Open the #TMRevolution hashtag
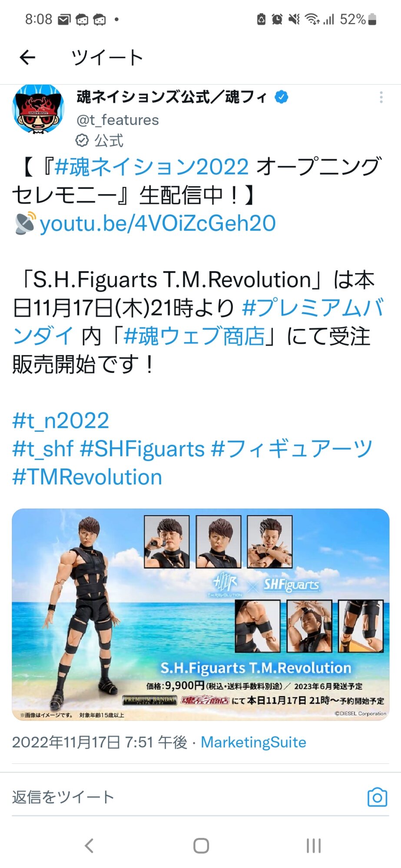401x868 pixels. pos(87,477)
